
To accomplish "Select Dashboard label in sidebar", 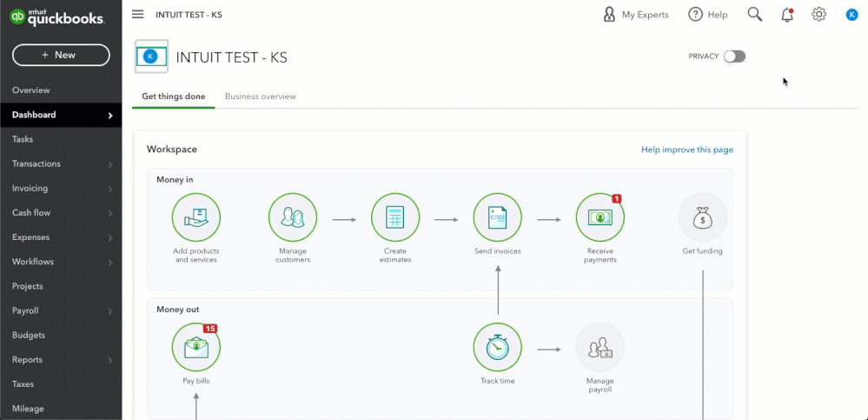I will pyautogui.click(x=34, y=115).
